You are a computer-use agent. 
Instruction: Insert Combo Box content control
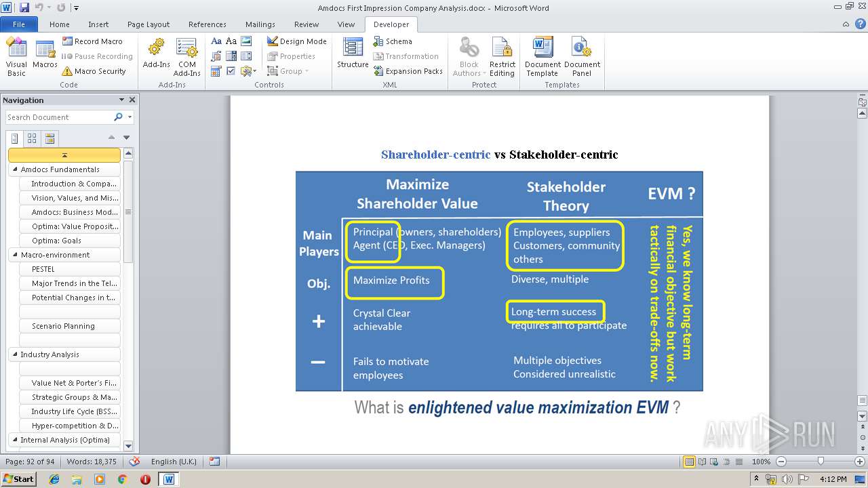pyautogui.click(x=231, y=56)
